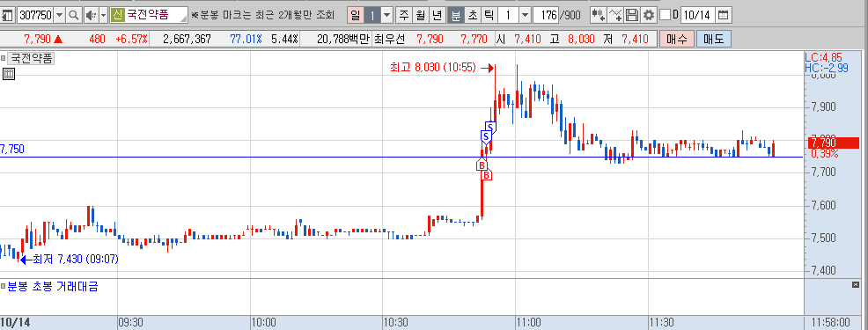Save the chart with the floppy disk icon

click(x=632, y=15)
